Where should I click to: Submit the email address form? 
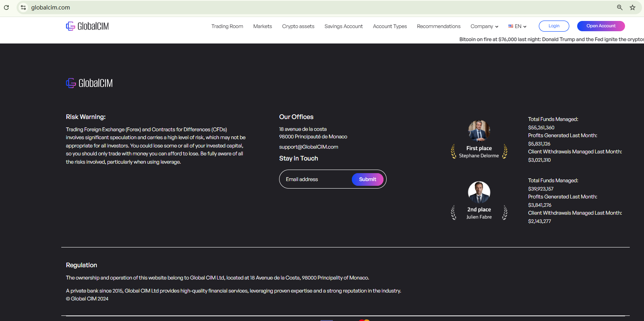pos(368,179)
